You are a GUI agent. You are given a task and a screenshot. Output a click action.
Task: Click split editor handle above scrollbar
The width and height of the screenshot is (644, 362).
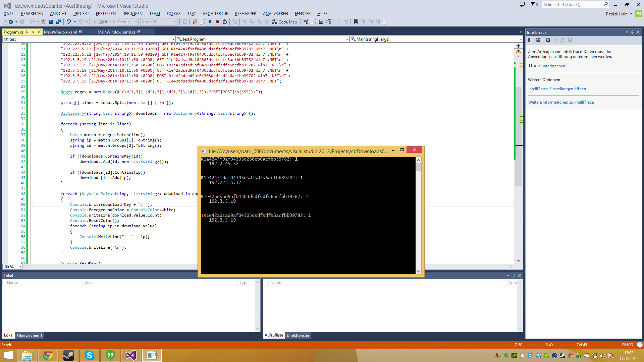click(518, 45)
